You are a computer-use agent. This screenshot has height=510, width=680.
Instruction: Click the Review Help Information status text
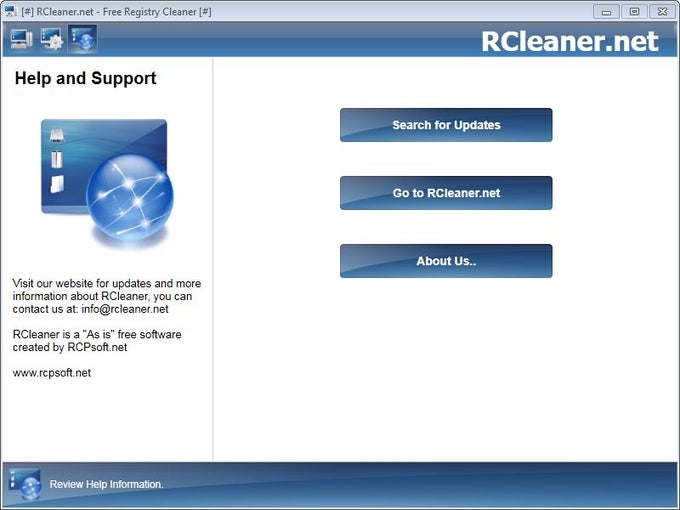pyautogui.click(x=106, y=484)
